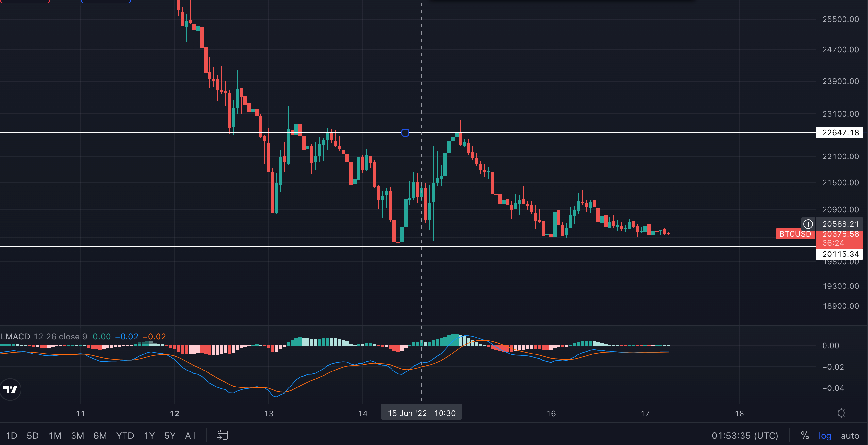
Task: Click date 14 on the time axis
Action: point(362,413)
